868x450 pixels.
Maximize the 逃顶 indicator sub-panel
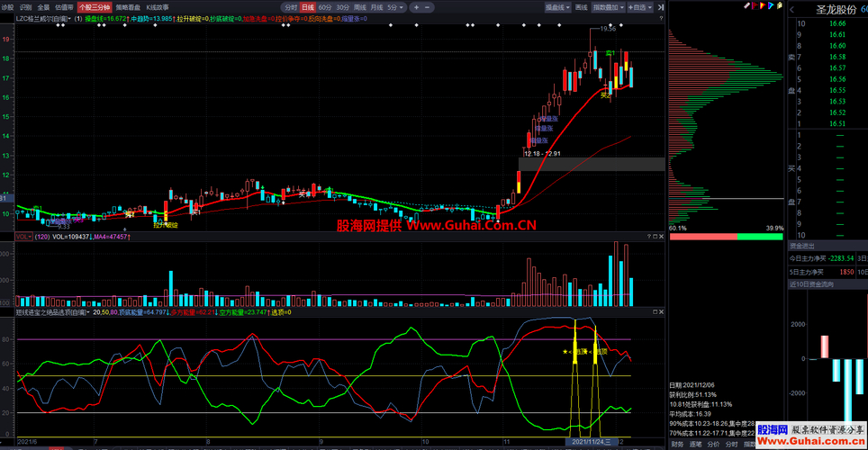[x=655, y=312]
